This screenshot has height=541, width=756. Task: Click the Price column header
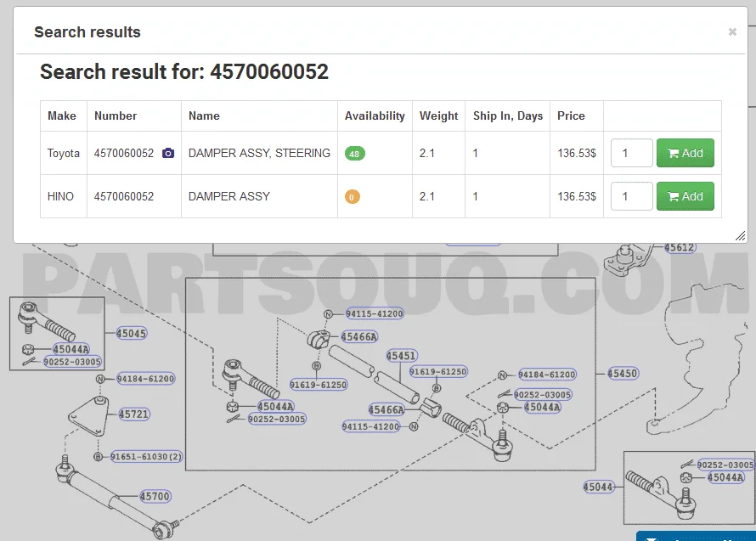571,116
